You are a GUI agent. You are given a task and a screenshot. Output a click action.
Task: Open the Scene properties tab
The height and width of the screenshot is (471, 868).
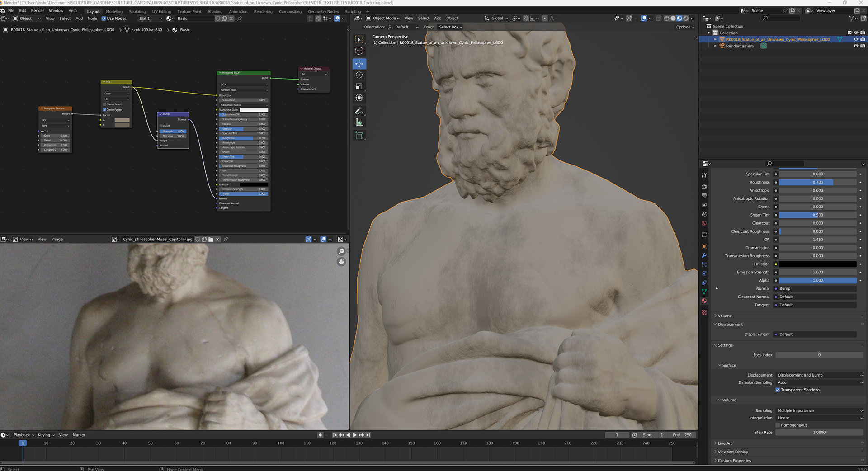click(704, 214)
